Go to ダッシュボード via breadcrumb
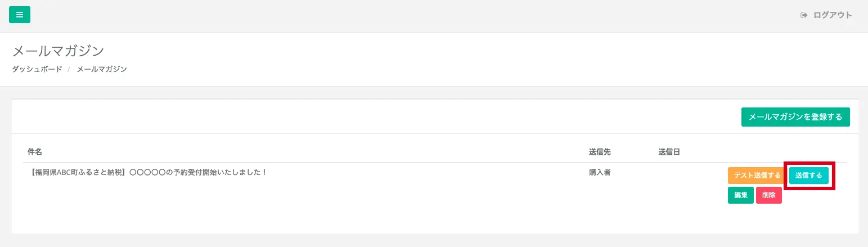 (37, 69)
